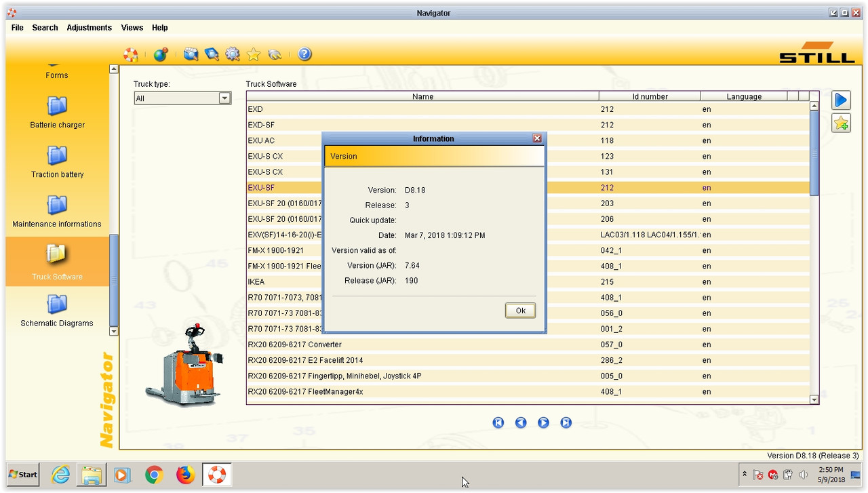The height and width of the screenshot is (493, 868).
Task: Click Ok in the Information dialog
Action: coord(521,311)
